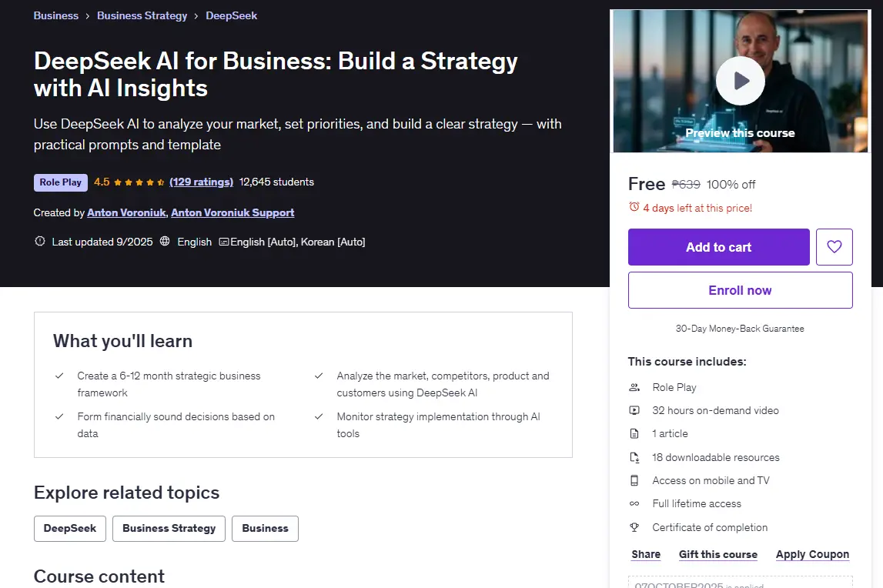The width and height of the screenshot is (883, 588).
Task: Click the alarm clock icon beside days left
Action: [634, 207]
